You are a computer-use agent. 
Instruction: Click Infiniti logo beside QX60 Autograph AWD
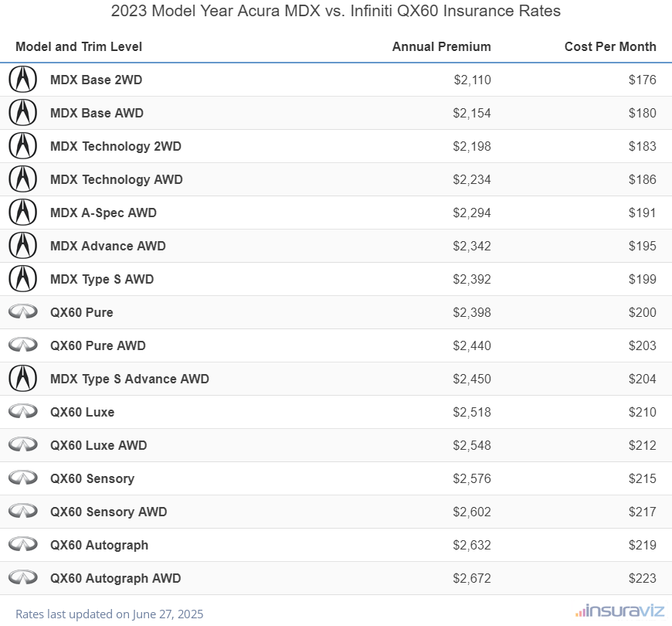tap(23, 577)
